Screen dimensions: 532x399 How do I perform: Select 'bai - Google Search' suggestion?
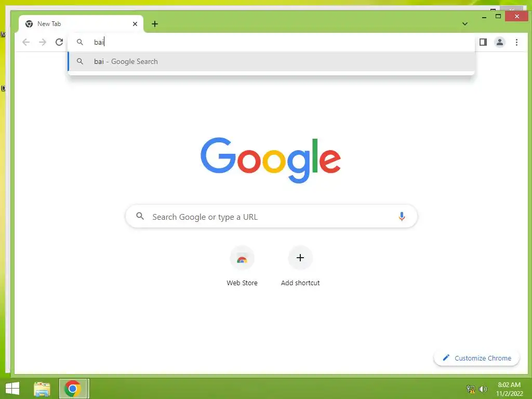tap(271, 61)
